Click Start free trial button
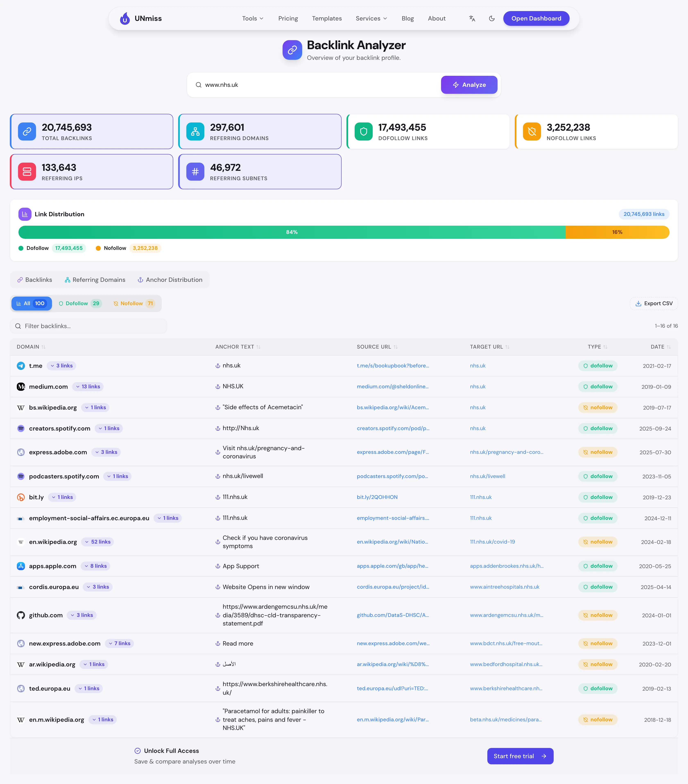The width and height of the screenshot is (688, 784). click(520, 756)
